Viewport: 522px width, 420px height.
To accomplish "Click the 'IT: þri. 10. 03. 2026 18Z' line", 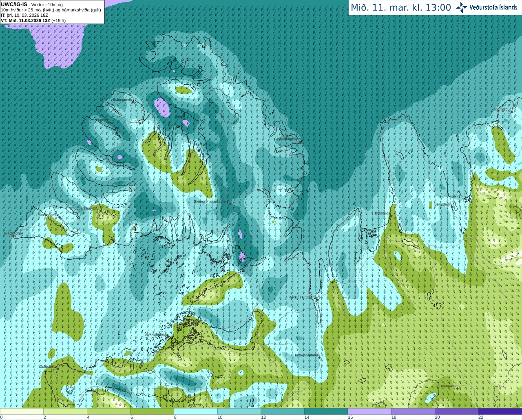I will point(24,15).
